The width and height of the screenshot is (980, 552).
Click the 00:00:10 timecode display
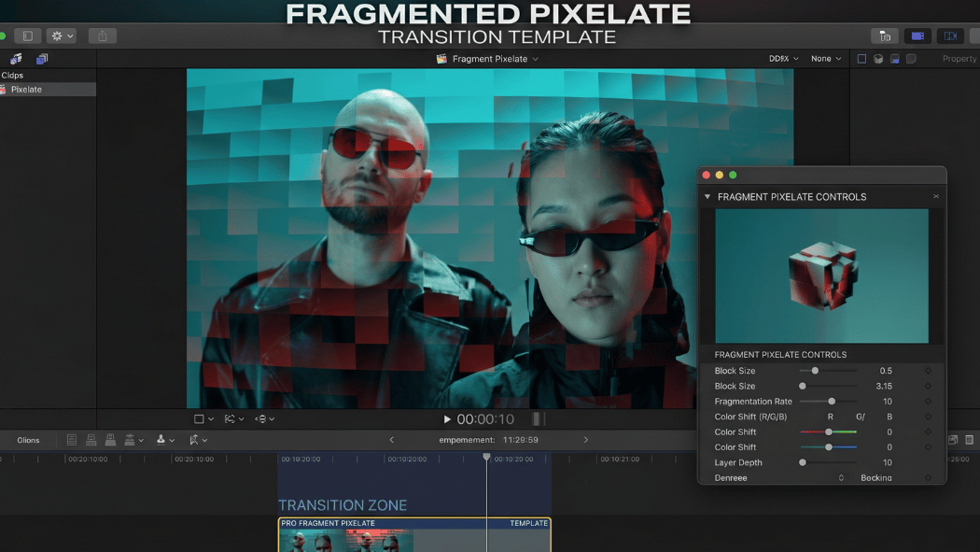tap(485, 419)
